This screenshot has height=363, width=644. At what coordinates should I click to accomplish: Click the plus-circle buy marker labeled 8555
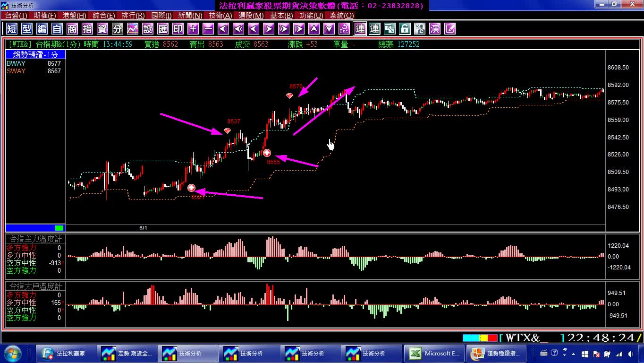[267, 153]
